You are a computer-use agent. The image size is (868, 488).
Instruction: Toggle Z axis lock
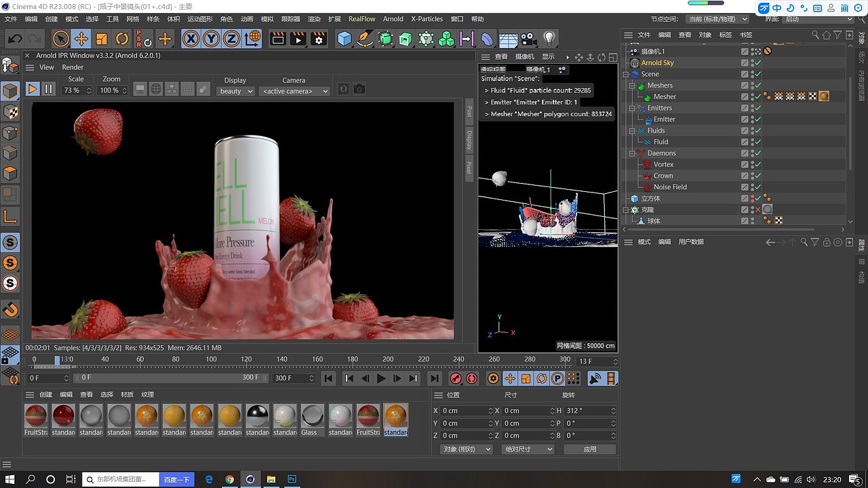click(x=232, y=39)
